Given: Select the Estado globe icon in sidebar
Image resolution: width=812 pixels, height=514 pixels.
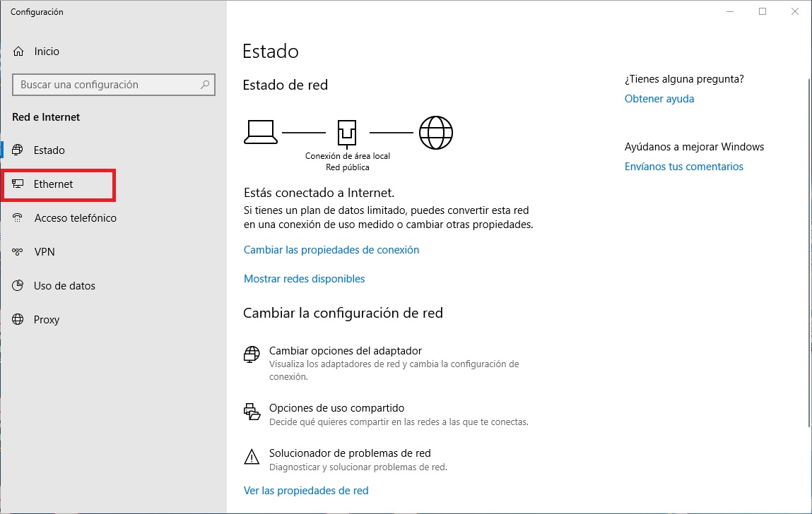Looking at the screenshot, I should coord(18,150).
